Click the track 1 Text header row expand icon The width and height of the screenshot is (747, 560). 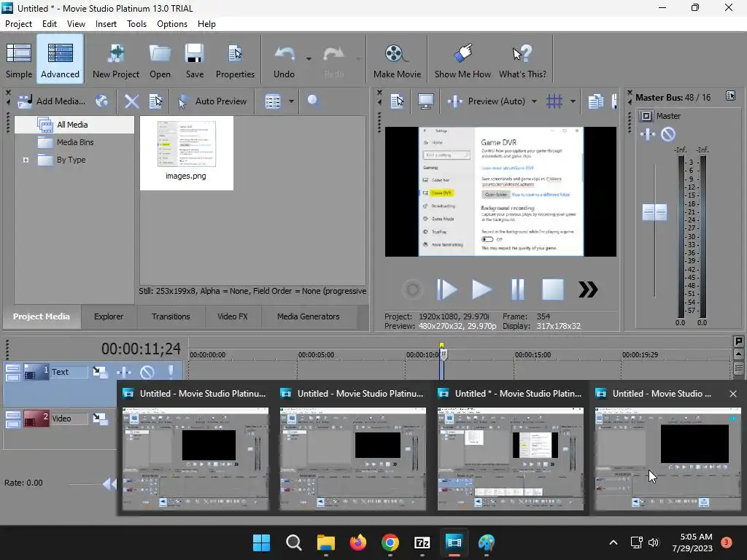coord(13,373)
